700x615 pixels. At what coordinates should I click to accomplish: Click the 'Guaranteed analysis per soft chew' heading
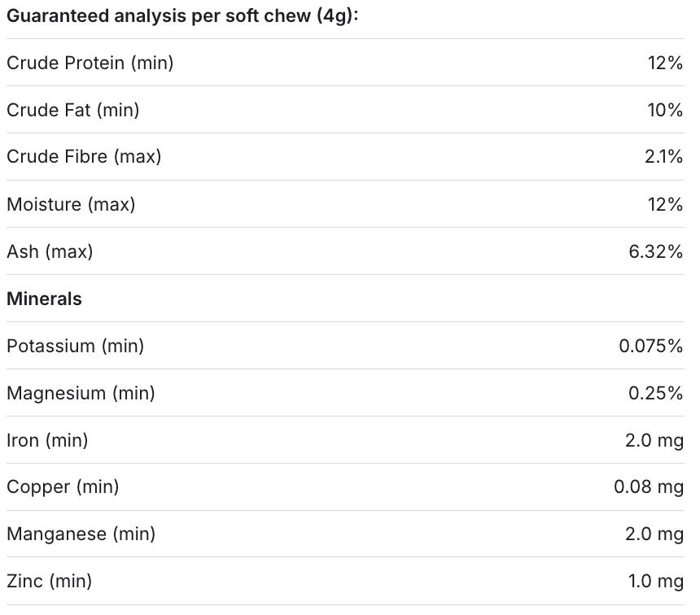[182, 16]
